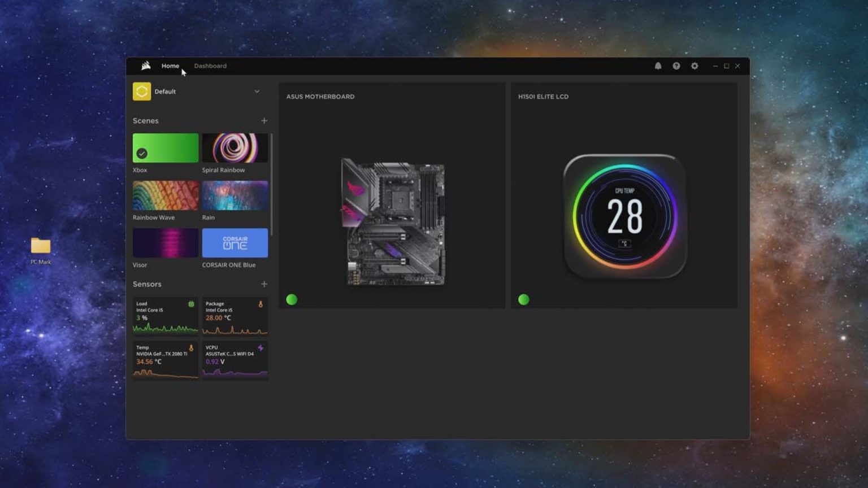Open the notifications bell

tap(658, 66)
